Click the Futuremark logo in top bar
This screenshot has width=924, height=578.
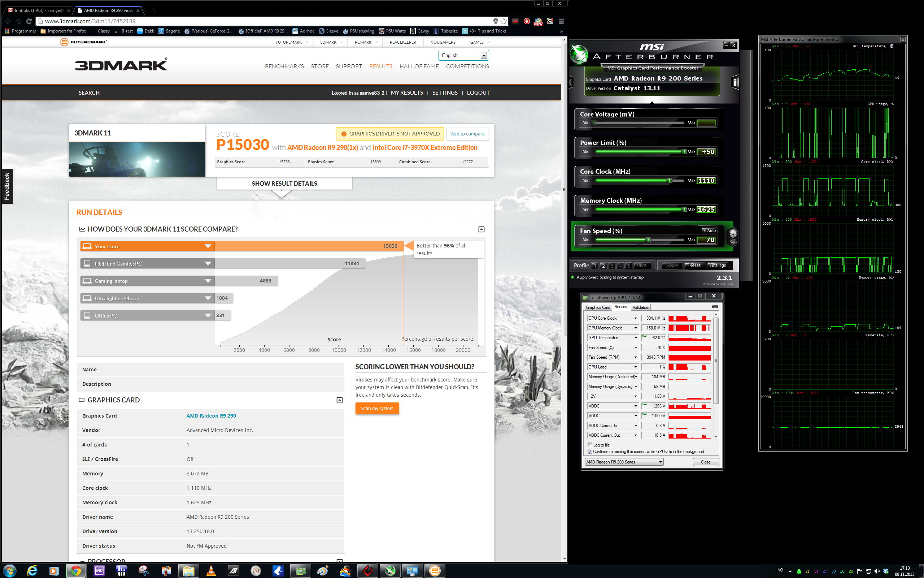[83, 42]
